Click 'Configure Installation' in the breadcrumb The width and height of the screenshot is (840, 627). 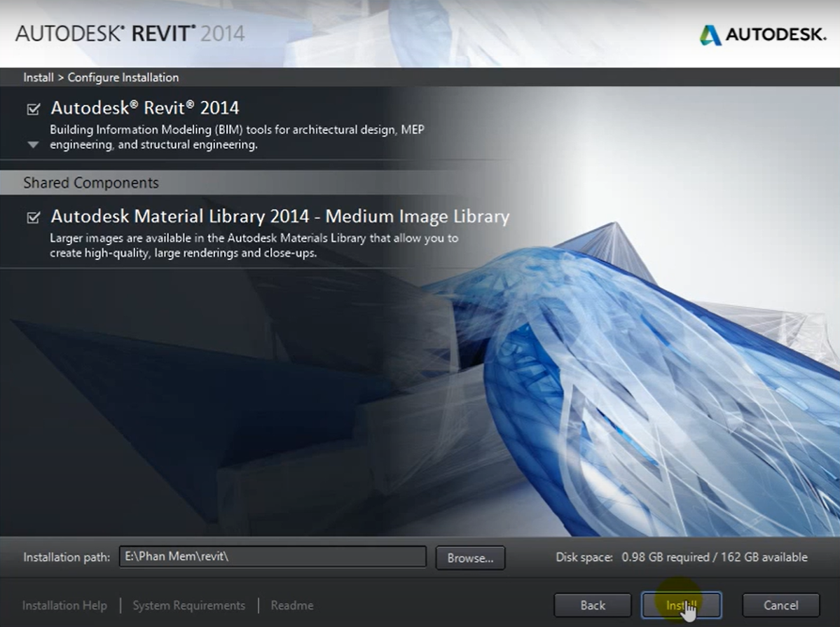[123, 78]
